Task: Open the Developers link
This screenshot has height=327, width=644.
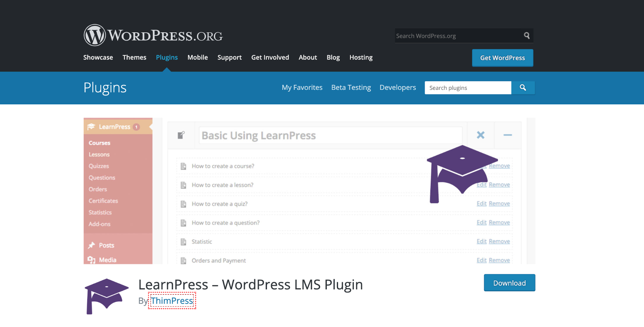Action: click(398, 88)
